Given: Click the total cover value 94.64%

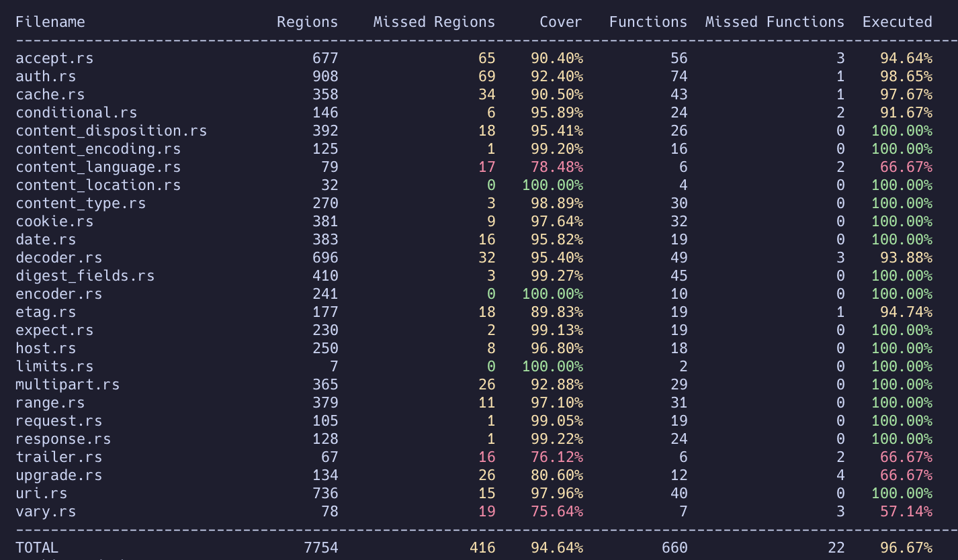Looking at the screenshot, I should 557,548.
